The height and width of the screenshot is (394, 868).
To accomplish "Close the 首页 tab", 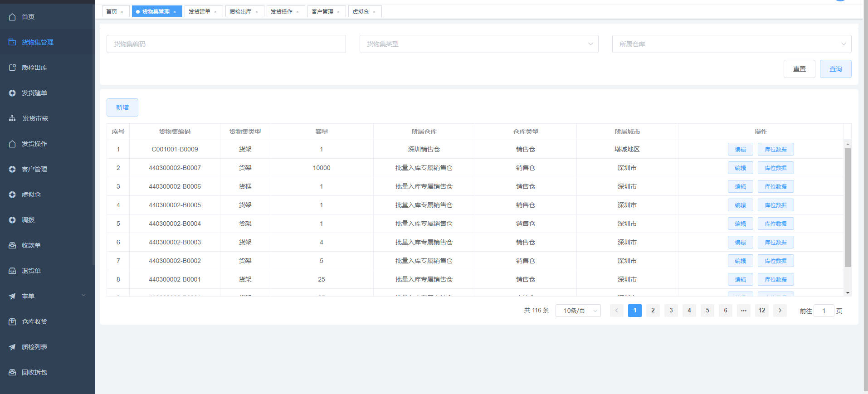I will pos(122,12).
